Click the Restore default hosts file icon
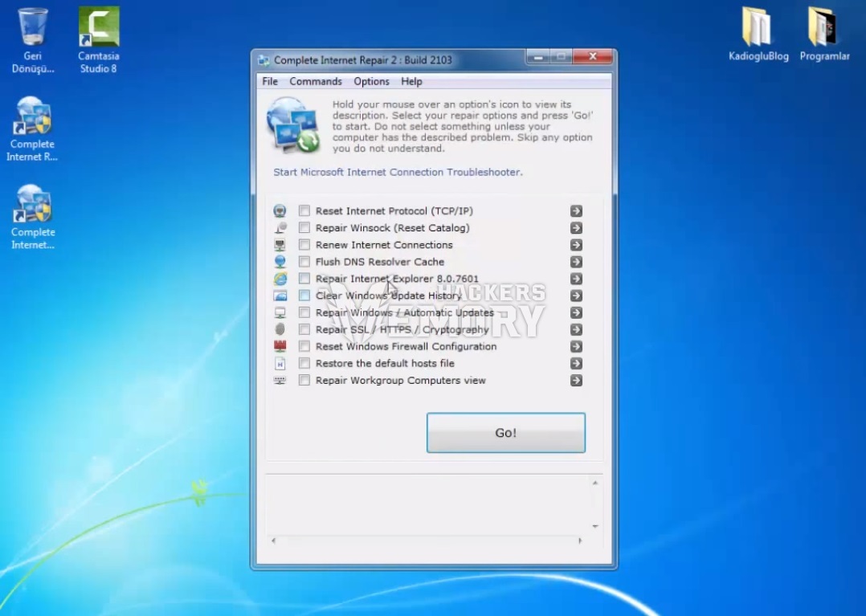Image resolution: width=866 pixels, height=616 pixels. pos(280,364)
